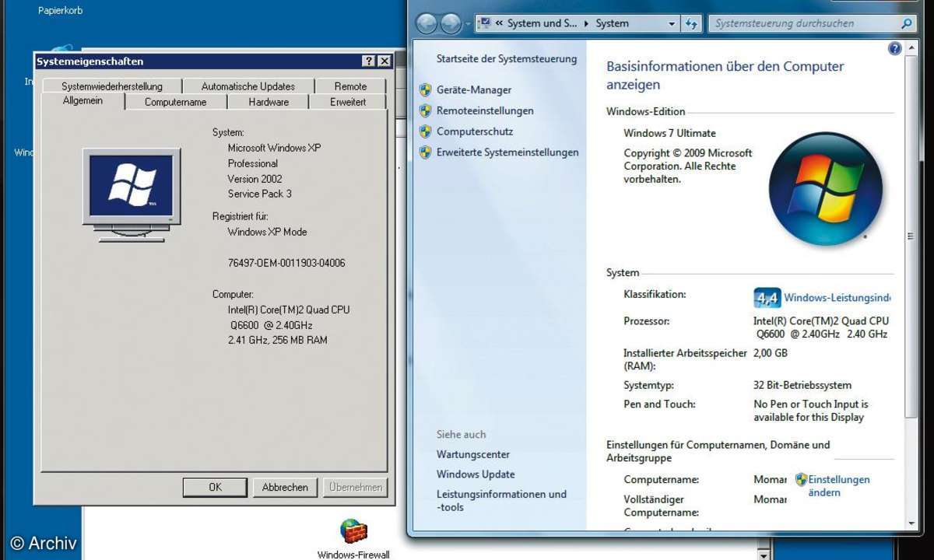
Task: Click System und S... breadcrumb segment
Action: pyautogui.click(x=542, y=24)
